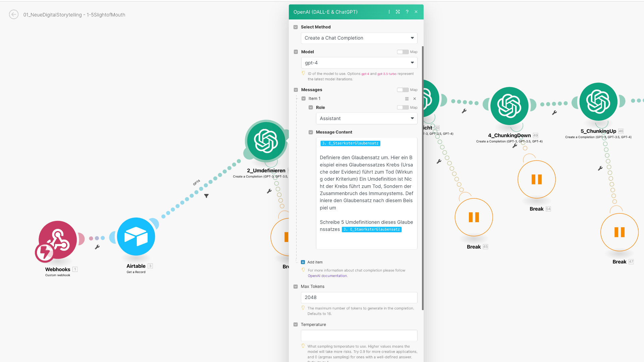Screen dimensions: 644x362
Task: Open the Select Method dropdown
Action: (359, 38)
